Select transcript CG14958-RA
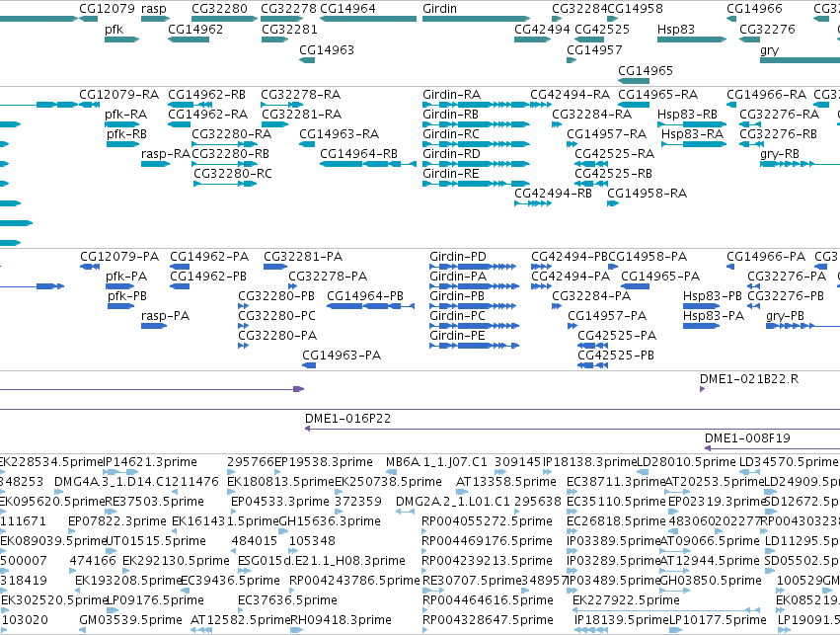This screenshot has width=840, height=635. 613,203
